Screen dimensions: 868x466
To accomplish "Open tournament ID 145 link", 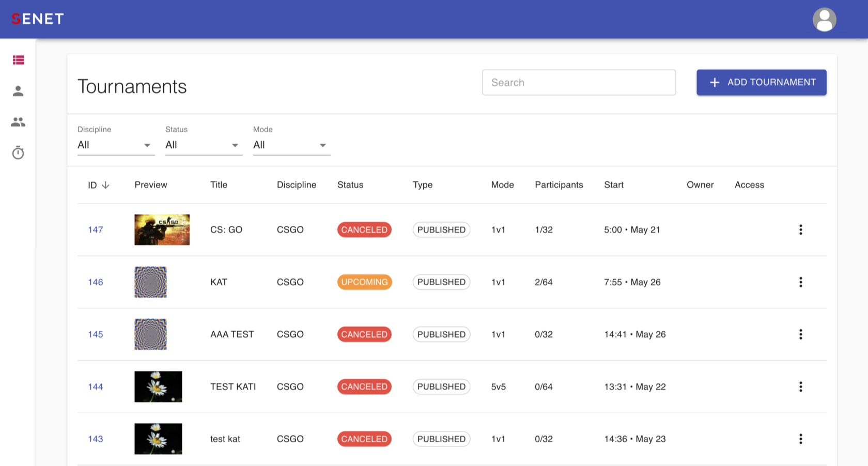I will (x=96, y=334).
